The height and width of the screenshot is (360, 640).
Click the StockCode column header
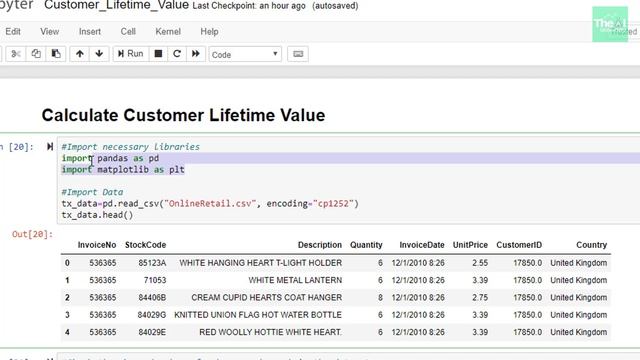[x=145, y=245]
